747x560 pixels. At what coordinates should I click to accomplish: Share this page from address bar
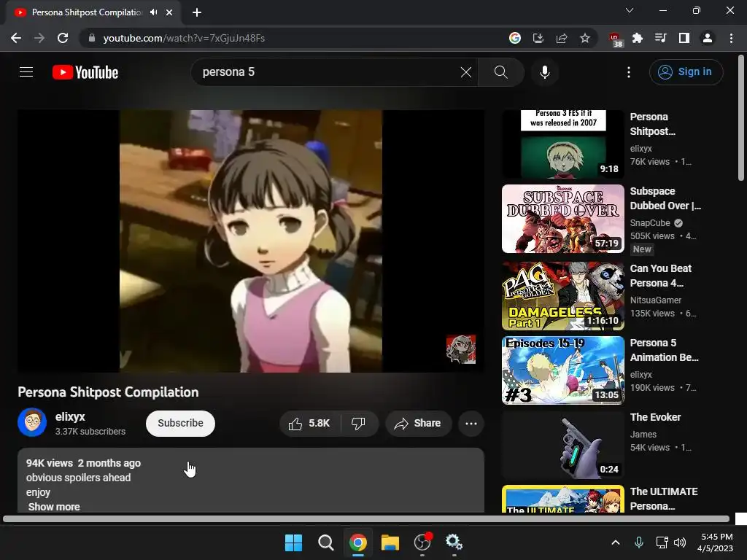tap(562, 38)
